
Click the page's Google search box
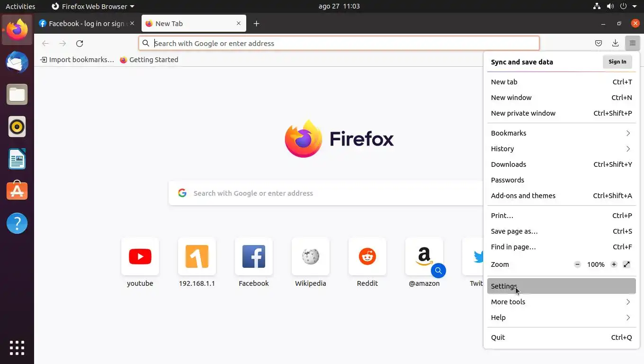[327, 193]
